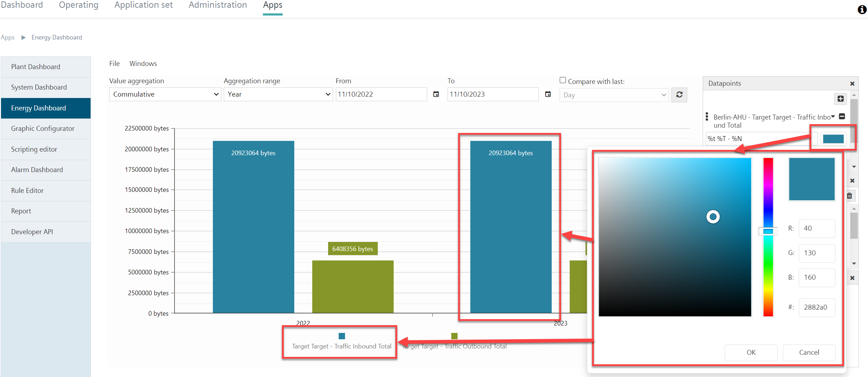Remove the Berlin-AHU datapoint with minus icon
Screen dimensions: 868x377
click(842, 116)
